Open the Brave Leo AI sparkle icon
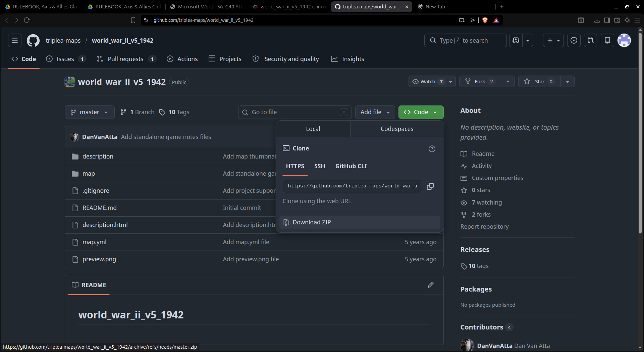644x352 pixels. click(627, 20)
